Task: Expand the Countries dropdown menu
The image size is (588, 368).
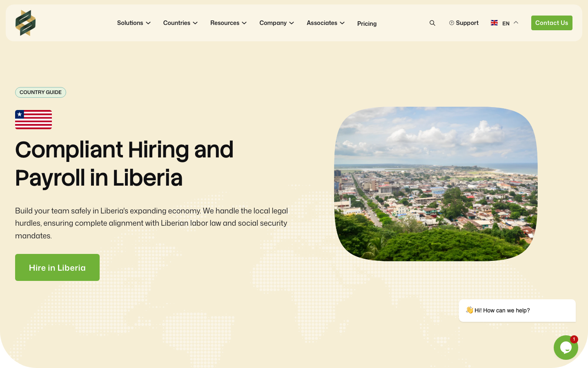Action: coord(180,23)
